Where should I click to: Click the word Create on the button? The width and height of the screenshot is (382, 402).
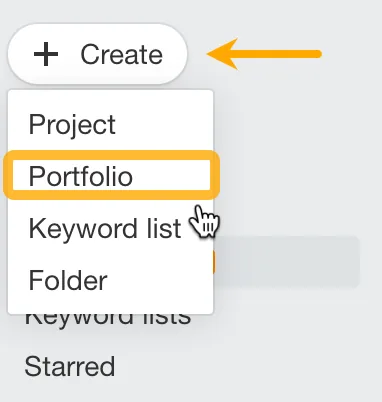[x=122, y=54]
